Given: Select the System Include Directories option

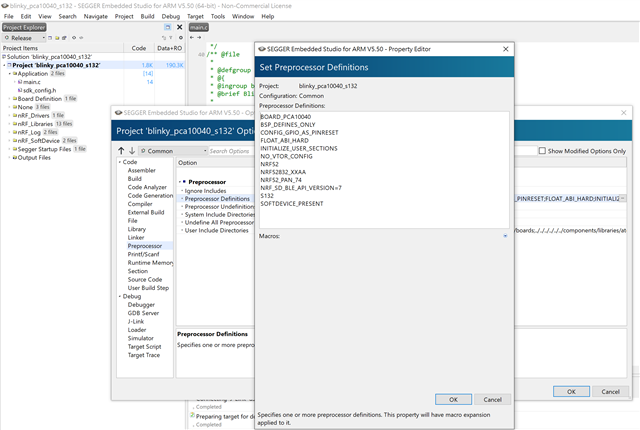Looking at the screenshot, I should 220,215.
